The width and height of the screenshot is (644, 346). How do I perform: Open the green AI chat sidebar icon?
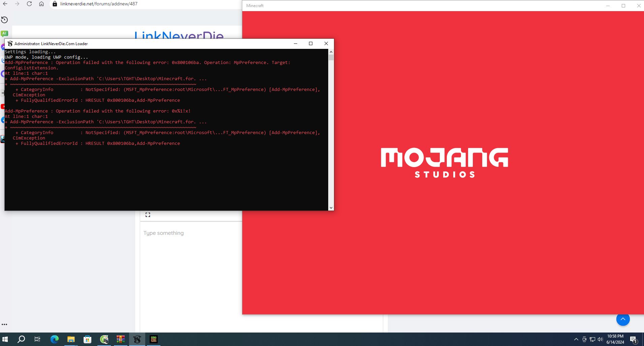pos(4,33)
